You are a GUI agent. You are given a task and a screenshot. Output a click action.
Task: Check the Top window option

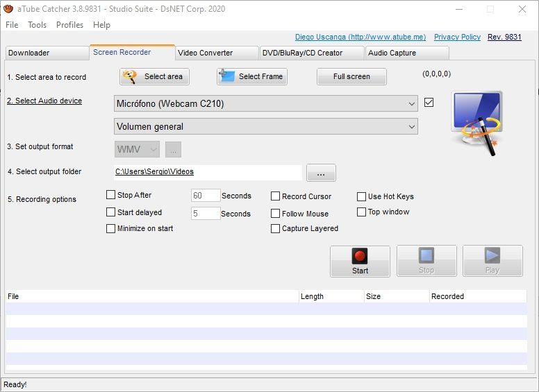point(361,212)
